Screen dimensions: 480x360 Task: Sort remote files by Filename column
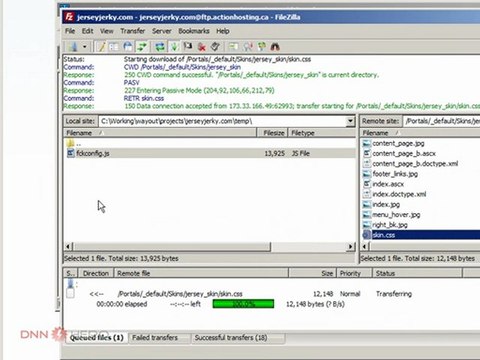420,133
